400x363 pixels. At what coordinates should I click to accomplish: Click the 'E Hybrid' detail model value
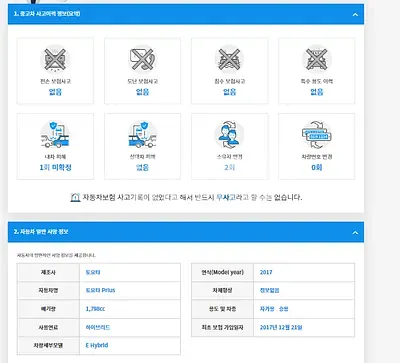point(97,345)
